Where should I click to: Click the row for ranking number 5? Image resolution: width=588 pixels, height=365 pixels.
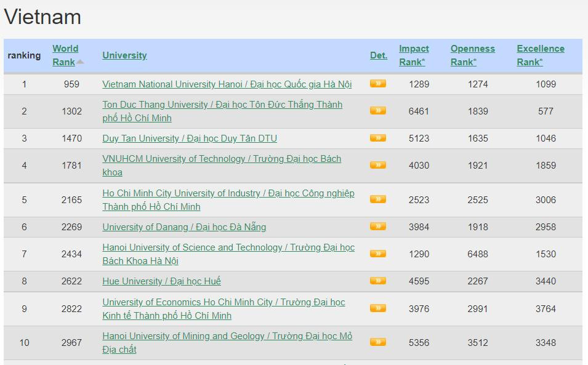pos(24,199)
